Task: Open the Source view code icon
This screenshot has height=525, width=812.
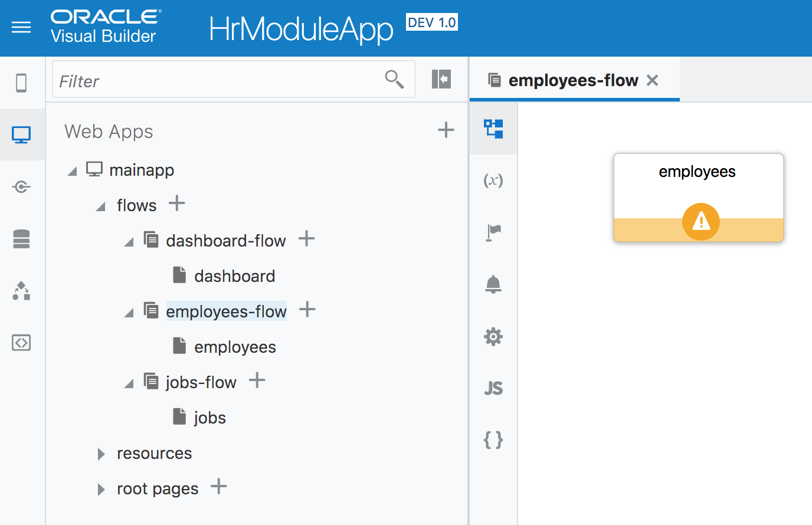Action: pos(22,343)
